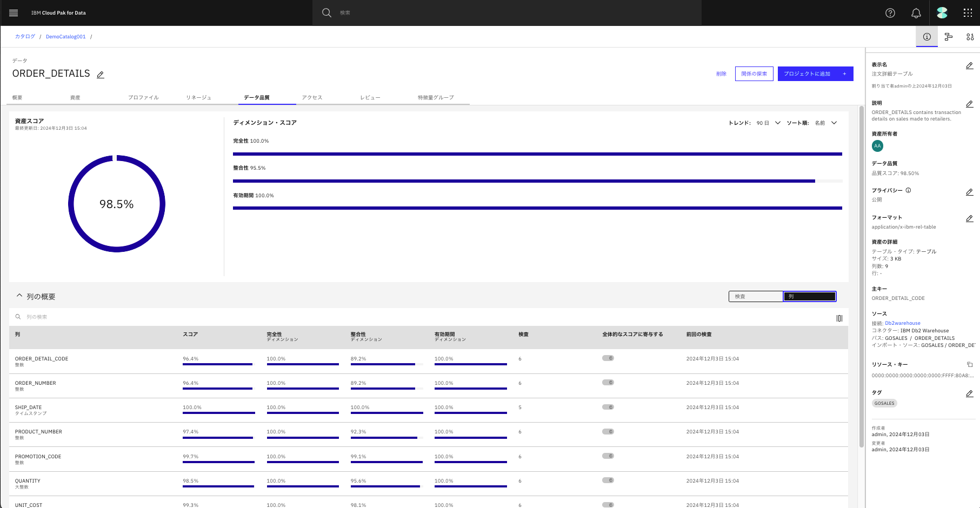
Task: Click the 関係の探索 button
Action: click(x=754, y=73)
